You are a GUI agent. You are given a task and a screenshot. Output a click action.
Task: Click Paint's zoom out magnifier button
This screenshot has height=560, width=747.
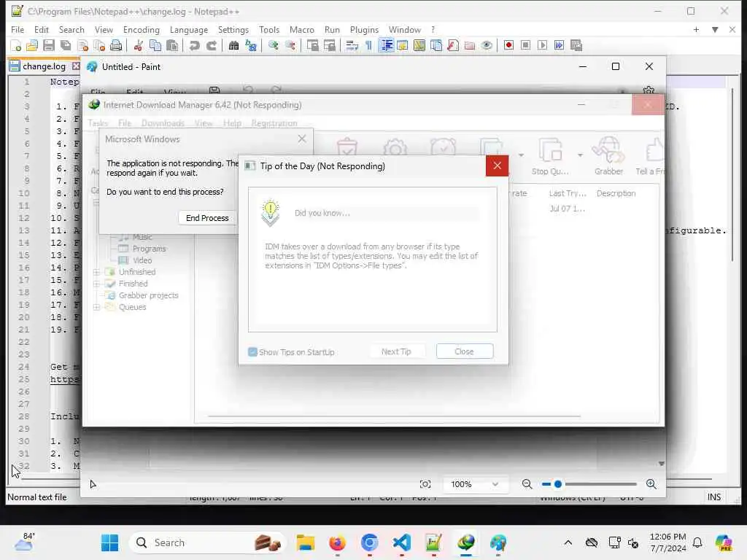click(x=527, y=484)
